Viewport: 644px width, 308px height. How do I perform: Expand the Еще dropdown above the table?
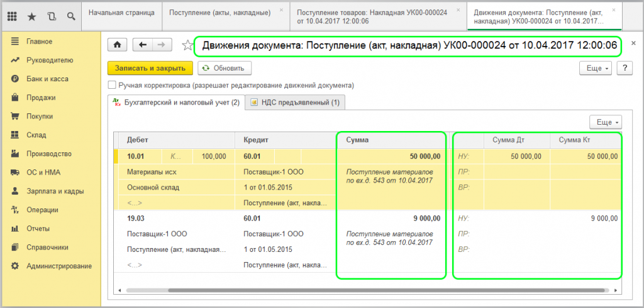(x=604, y=122)
